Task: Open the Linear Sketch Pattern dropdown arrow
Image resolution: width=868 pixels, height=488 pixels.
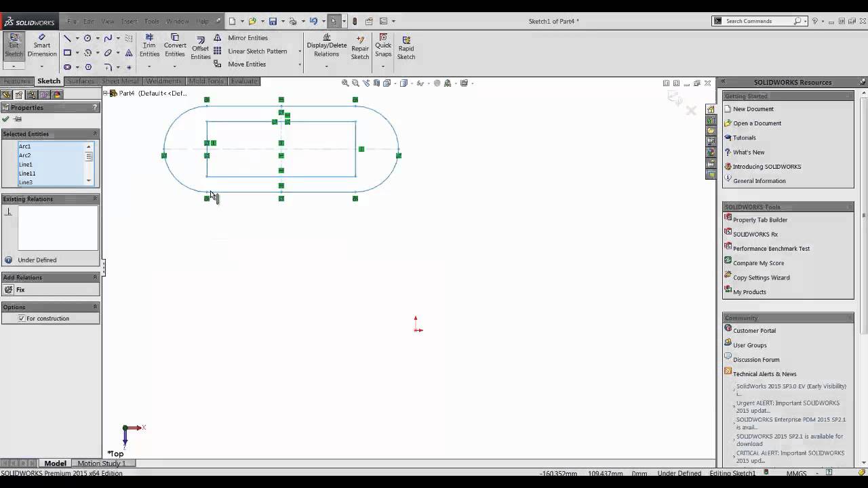Action: pos(299,51)
